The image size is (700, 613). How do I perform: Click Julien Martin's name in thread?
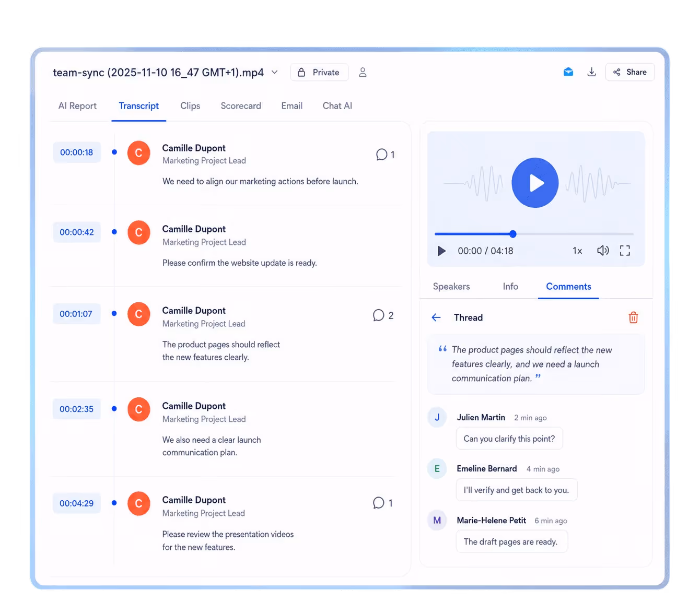[x=481, y=417]
